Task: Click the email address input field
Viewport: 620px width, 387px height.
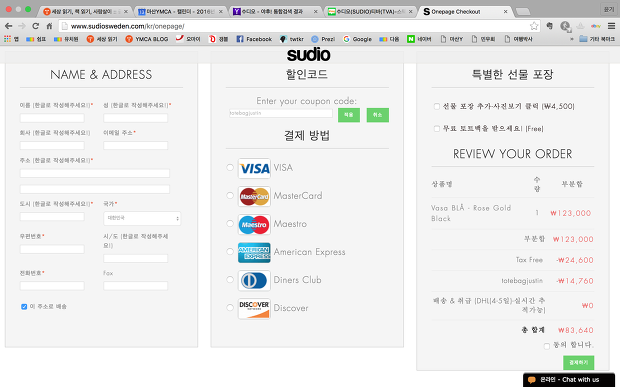Action: 136,145
